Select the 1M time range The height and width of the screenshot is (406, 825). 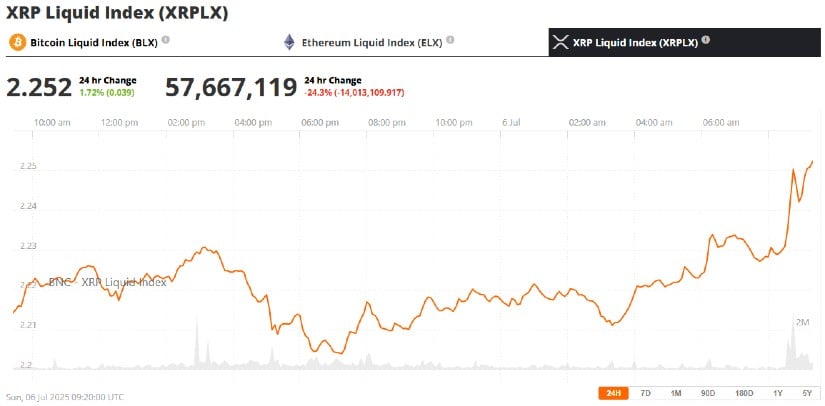[x=676, y=393]
